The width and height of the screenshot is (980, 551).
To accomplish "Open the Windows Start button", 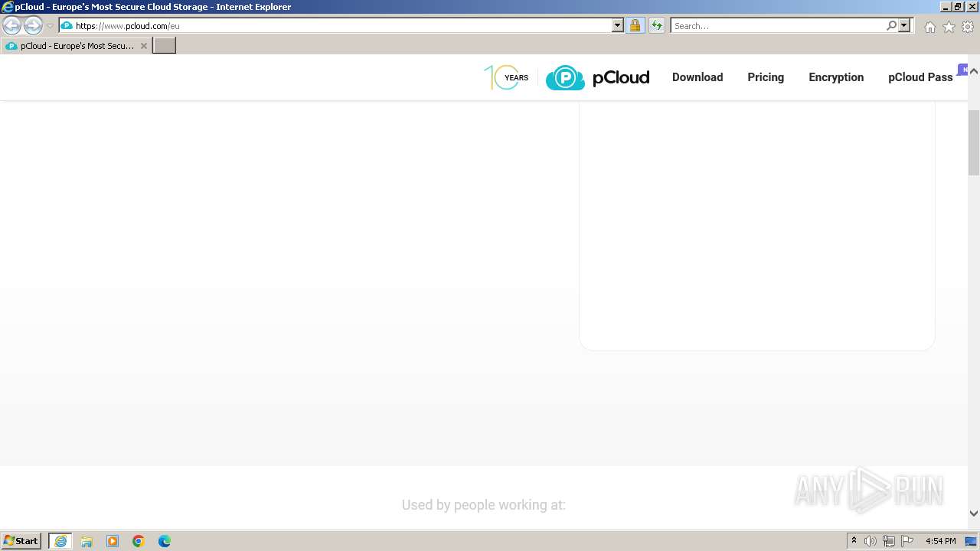I will point(21,541).
